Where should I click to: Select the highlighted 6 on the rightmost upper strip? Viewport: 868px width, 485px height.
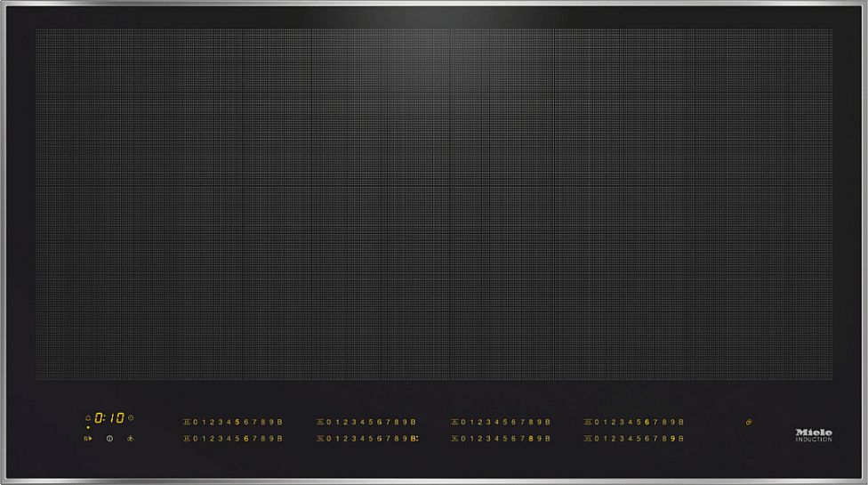click(x=647, y=422)
